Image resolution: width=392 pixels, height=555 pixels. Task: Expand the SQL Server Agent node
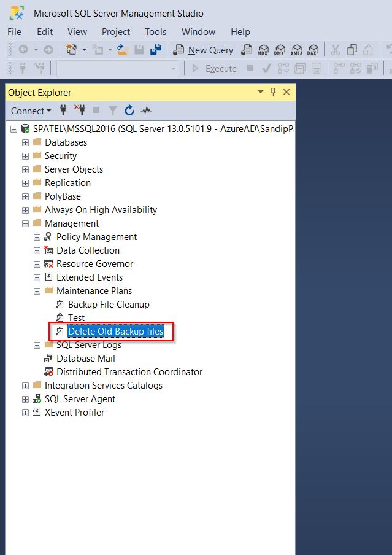[25, 399]
